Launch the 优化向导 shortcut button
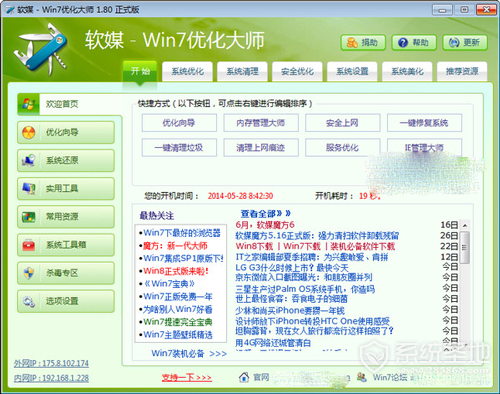This screenshot has width=500, height=394. click(x=179, y=123)
